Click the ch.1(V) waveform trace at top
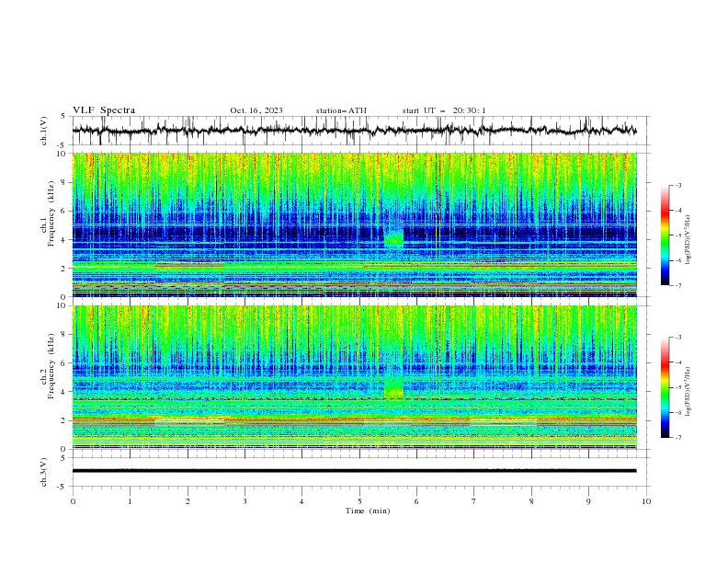 [x=354, y=131]
